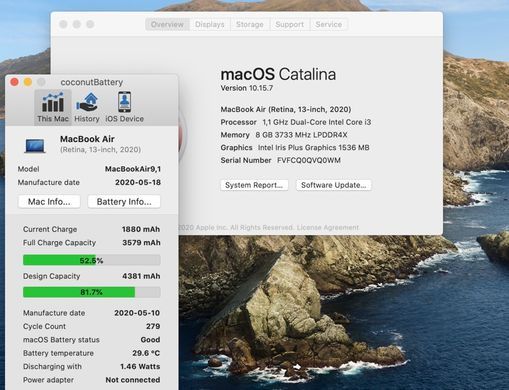The width and height of the screenshot is (509, 390).
Task: Open the Mac Info... button
Action: pos(49,202)
